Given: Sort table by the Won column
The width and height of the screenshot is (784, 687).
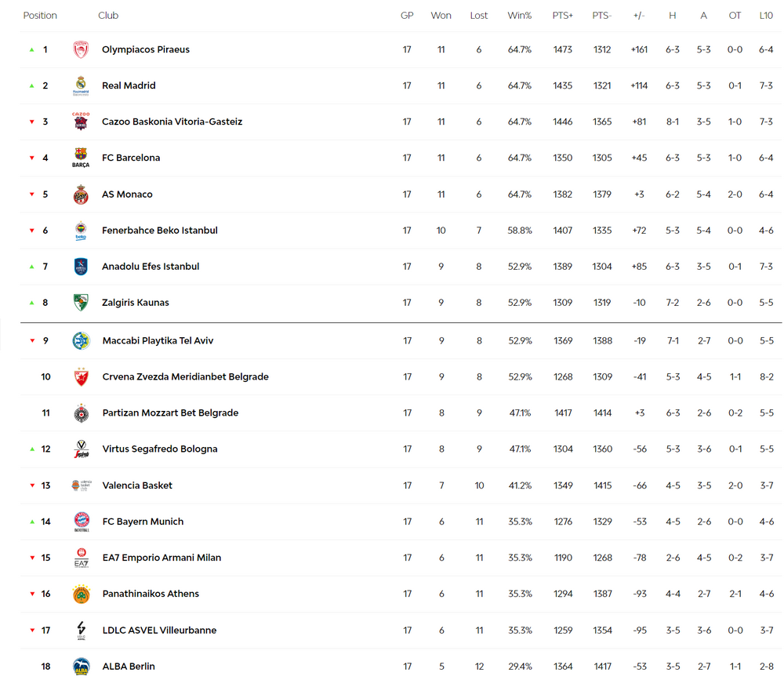Looking at the screenshot, I should (441, 16).
